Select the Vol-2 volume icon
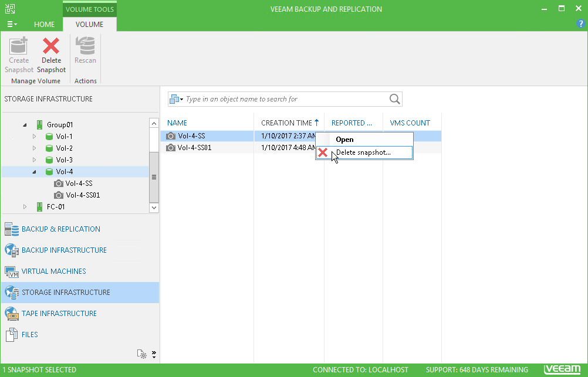 (x=49, y=148)
